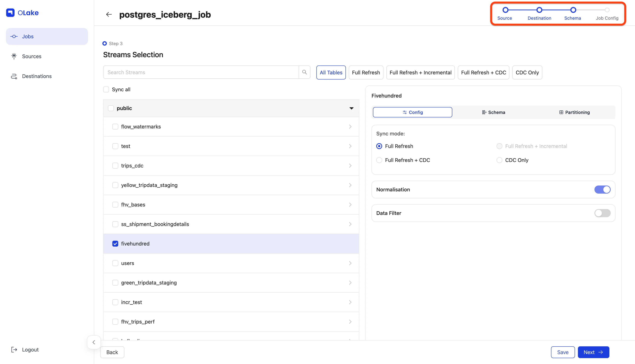This screenshot has height=364, width=635.
Task: Open Destinations from the sidebar
Action: pos(36,76)
